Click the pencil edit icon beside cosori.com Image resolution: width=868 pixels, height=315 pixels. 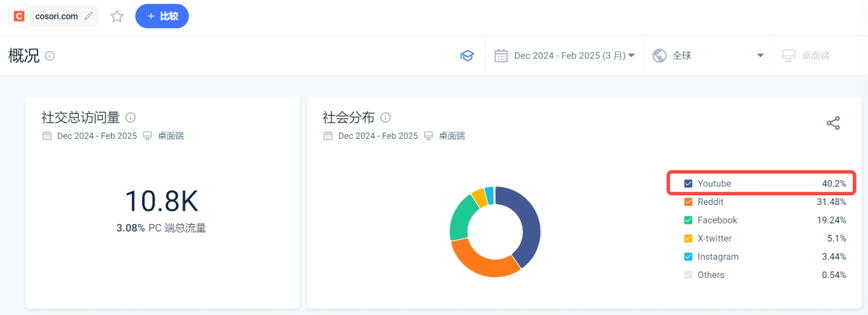coord(88,16)
